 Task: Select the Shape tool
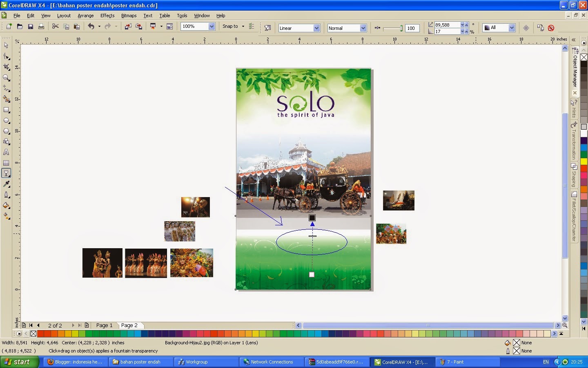point(6,56)
